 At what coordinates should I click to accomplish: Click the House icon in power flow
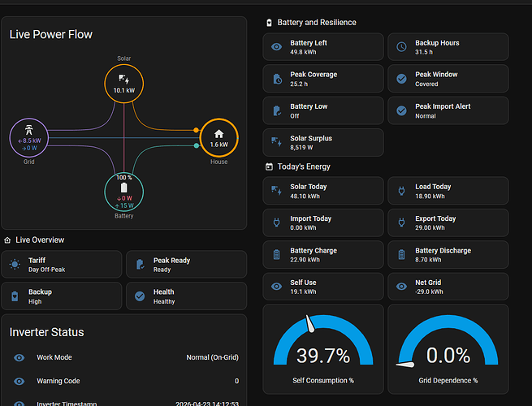pos(218,134)
